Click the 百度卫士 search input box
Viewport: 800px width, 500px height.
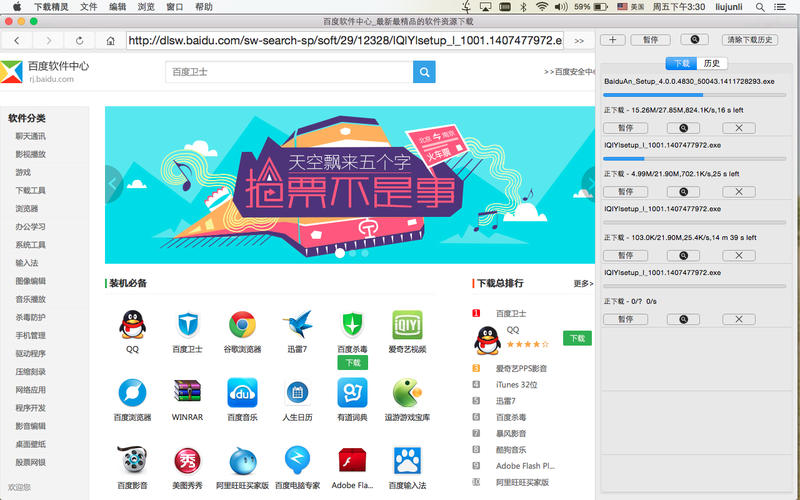(x=289, y=72)
